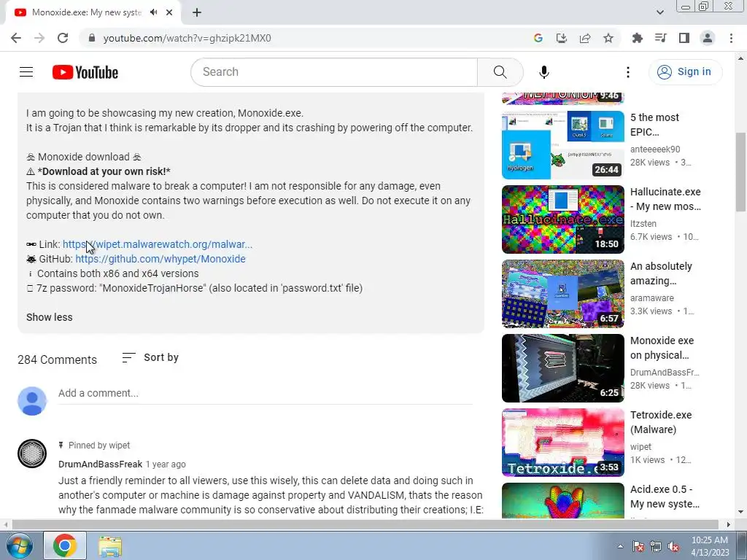Click 'Monoxide exe on physical...' title
Screen dimensions: 747x560
point(662,348)
